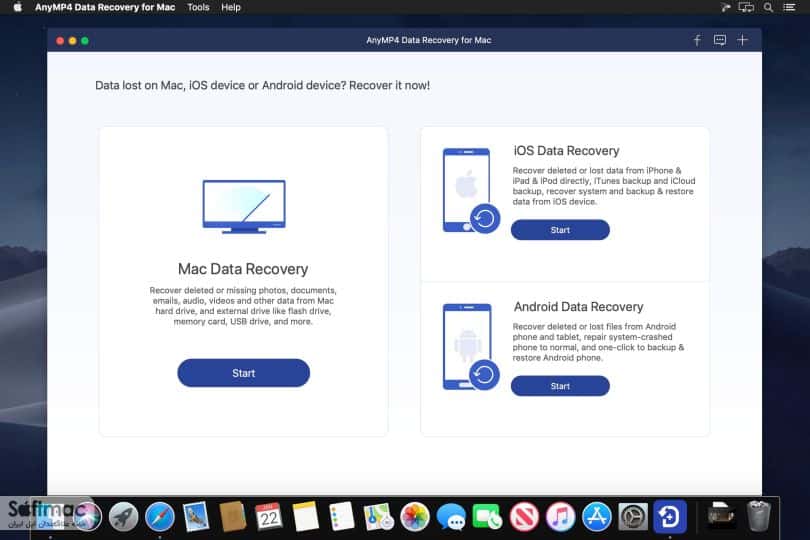Viewport: 810px width, 540px height.
Task: Close the AnyMP4 window with red button
Action: click(60, 40)
